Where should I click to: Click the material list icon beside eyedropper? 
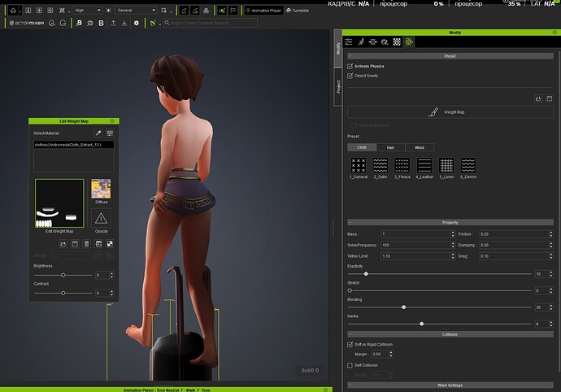(110, 133)
